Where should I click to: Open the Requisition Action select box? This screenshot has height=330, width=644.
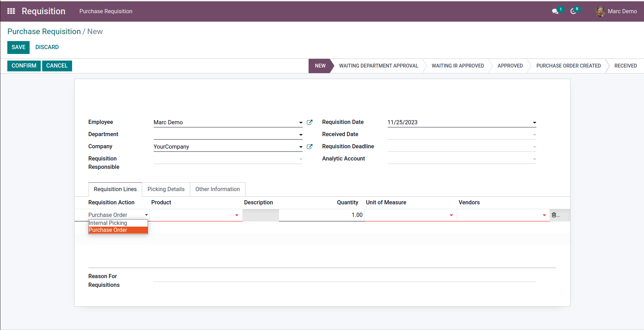[x=118, y=215]
